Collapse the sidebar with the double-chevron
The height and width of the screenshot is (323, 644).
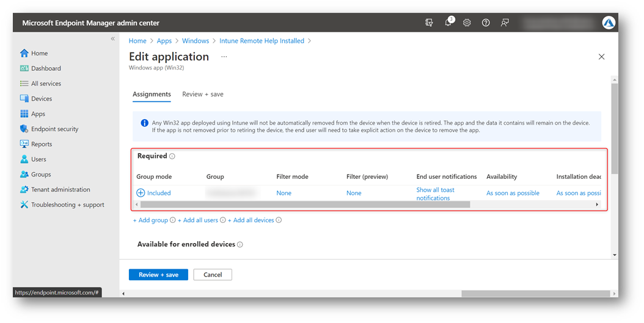112,38
